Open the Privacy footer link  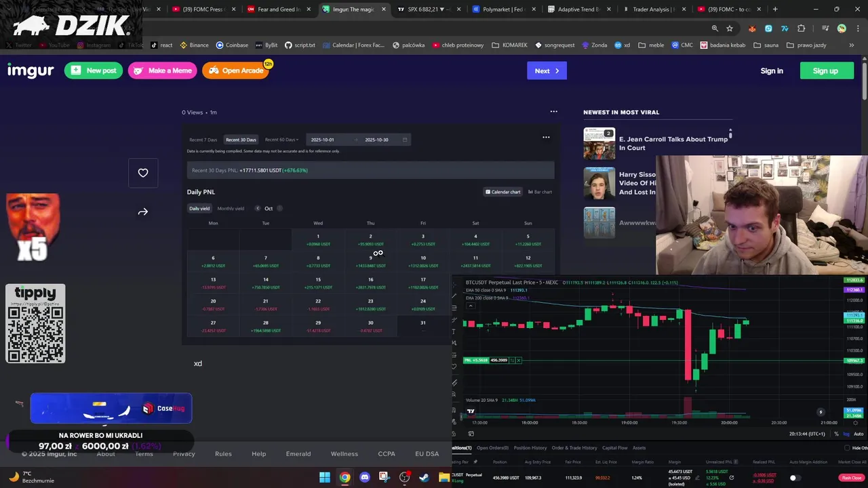(x=184, y=453)
